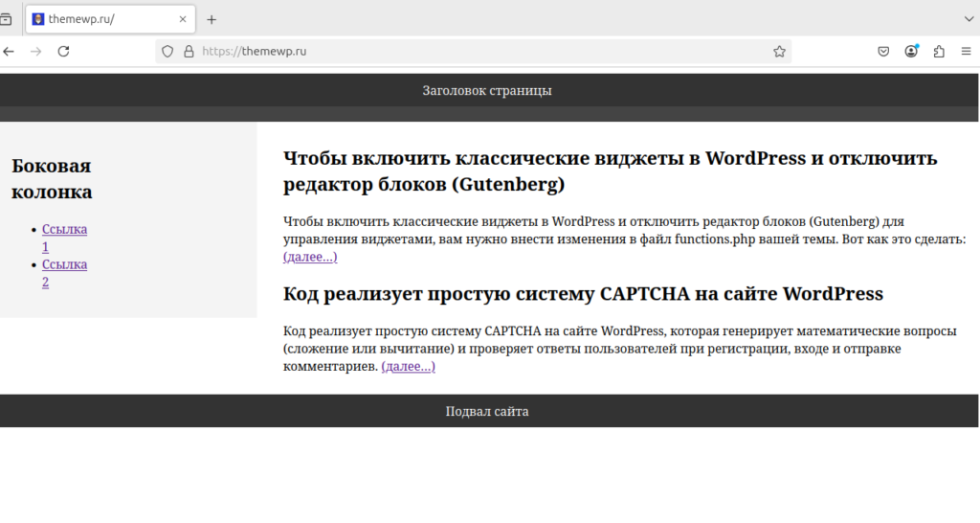Image resolution: width=980 pixels, height=523 pixels.
Task: Go back using the browser back arrow
Action: point(8,52)
